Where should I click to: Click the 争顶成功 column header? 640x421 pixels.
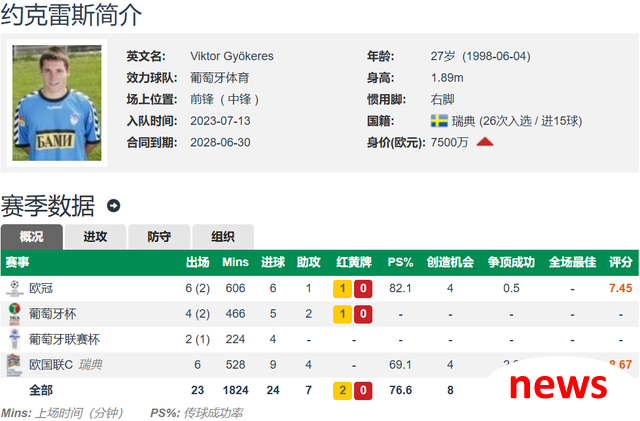(511, 262)
